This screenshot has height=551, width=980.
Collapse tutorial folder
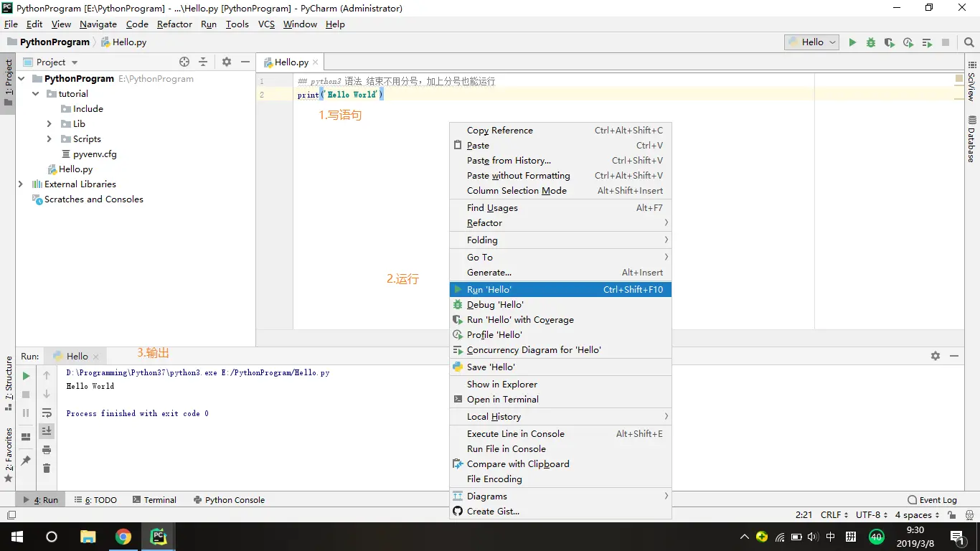point(36,94)
